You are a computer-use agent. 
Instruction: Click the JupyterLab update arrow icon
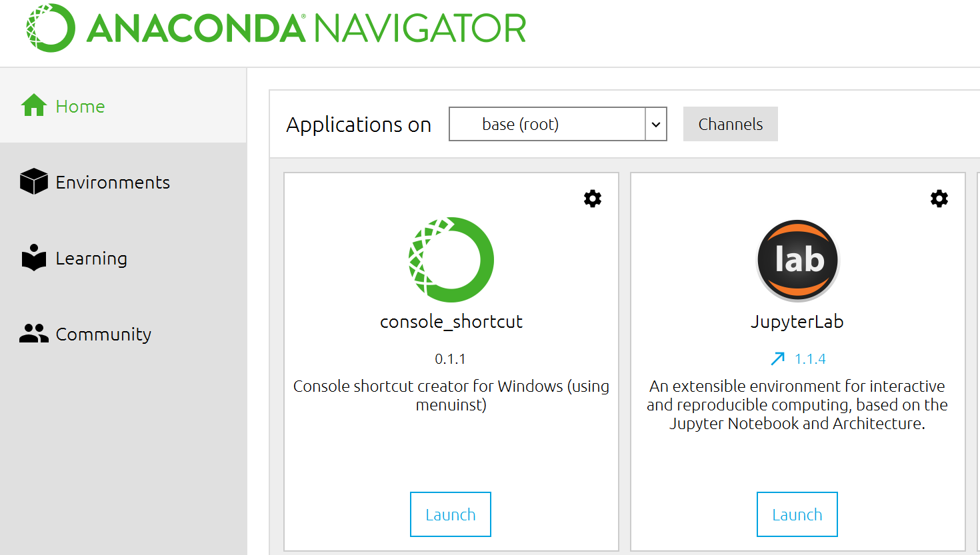click(x=777, y=359)
